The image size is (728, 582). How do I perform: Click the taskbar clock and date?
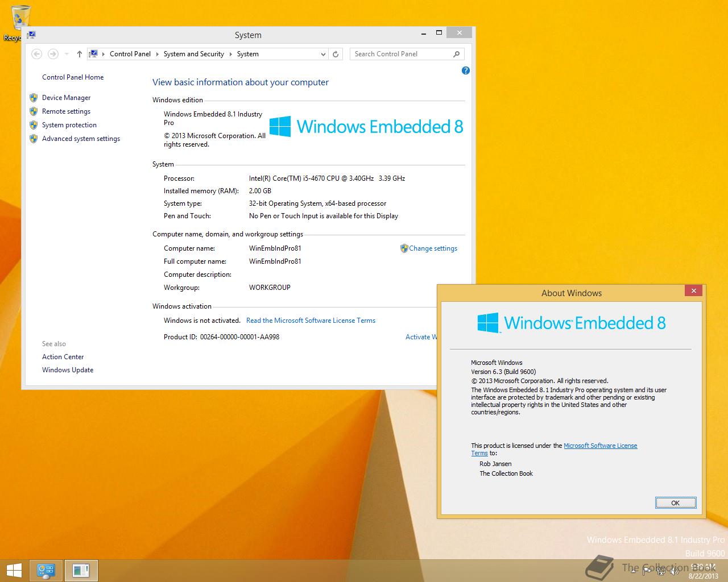coord(704,571)
